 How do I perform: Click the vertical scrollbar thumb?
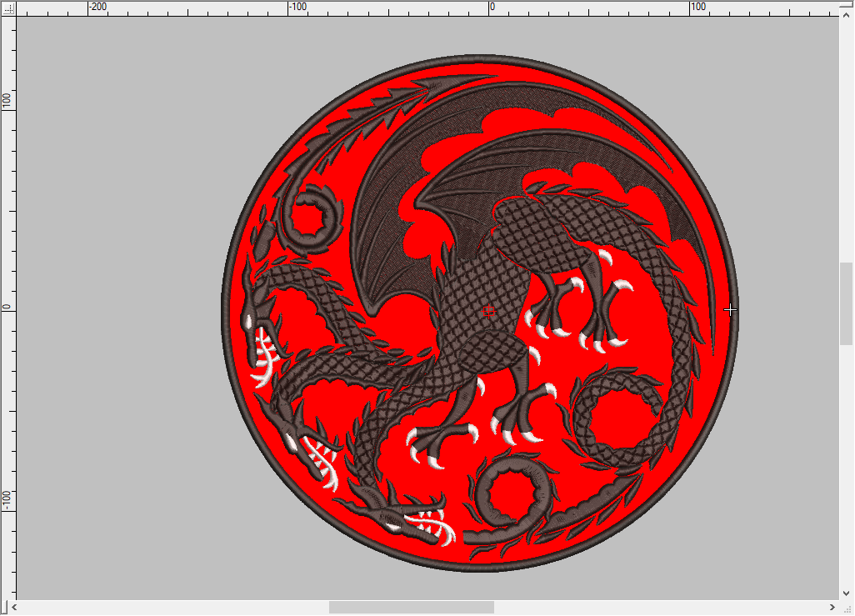pyautogui.click(x=847, y=303)
